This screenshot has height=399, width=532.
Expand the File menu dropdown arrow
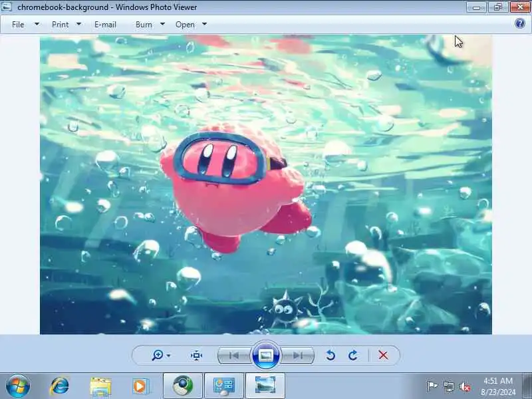point(37,24)
